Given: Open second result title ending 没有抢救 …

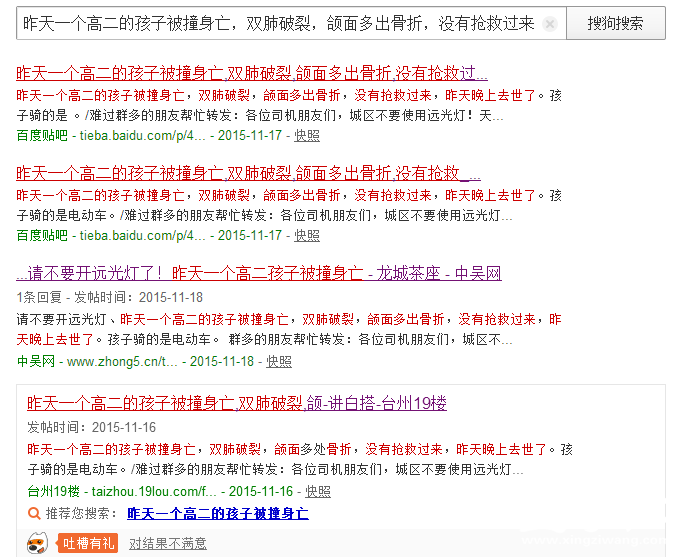Looking at the screenshot, I should 248,173.
